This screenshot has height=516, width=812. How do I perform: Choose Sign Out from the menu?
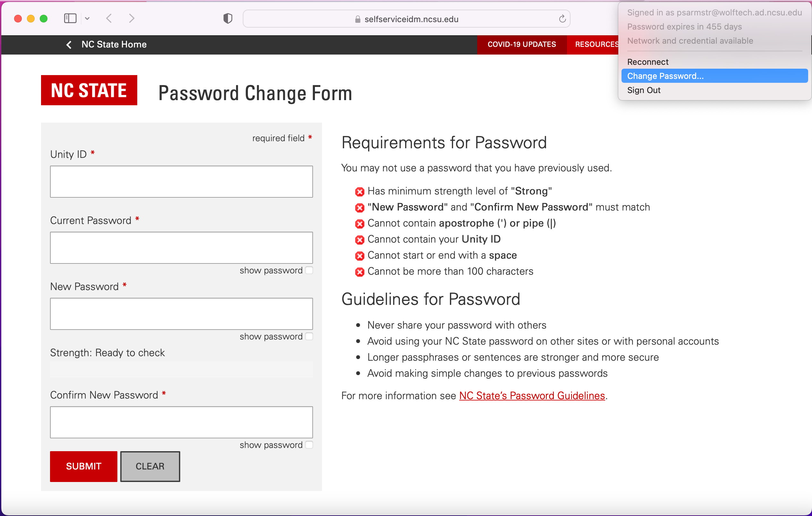tap(644, 90)
